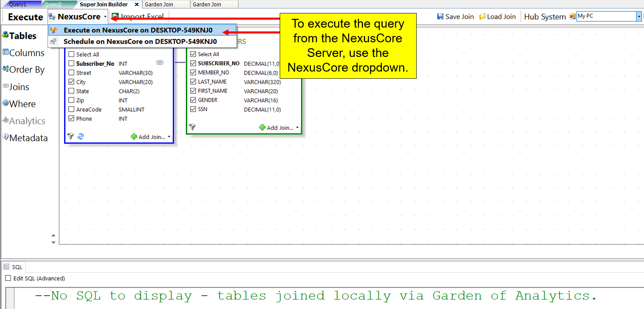Click the filter funnel icon in the blue table

(x=70, y=136)
